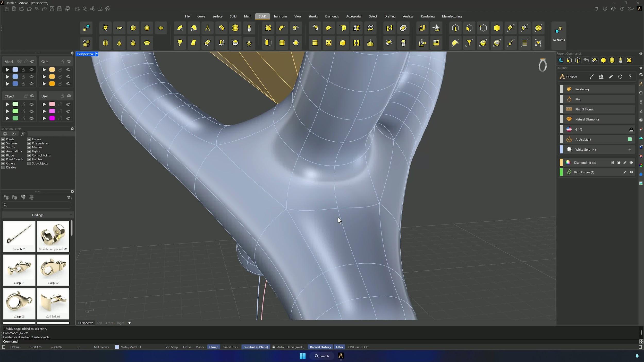Expand the White Gold 14k plus button
The image size is (644, 362).
click(x=630, y=150)
